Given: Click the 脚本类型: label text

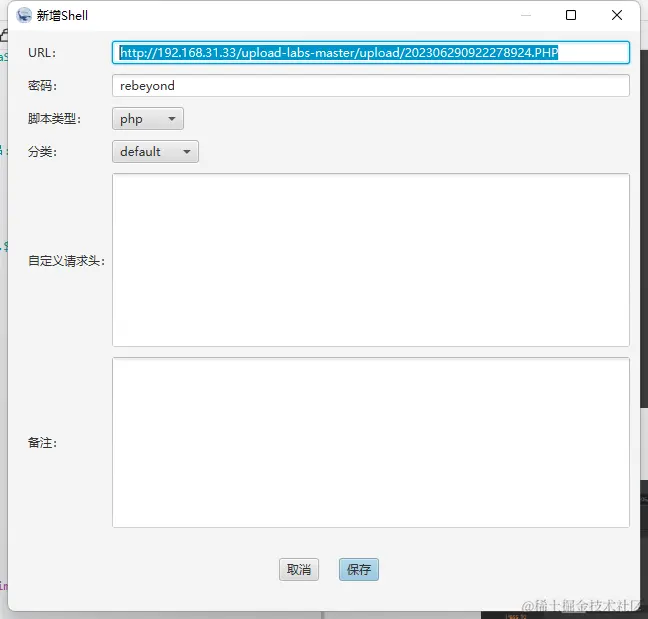Looking at the screenshot, I should tap(54, 119).
